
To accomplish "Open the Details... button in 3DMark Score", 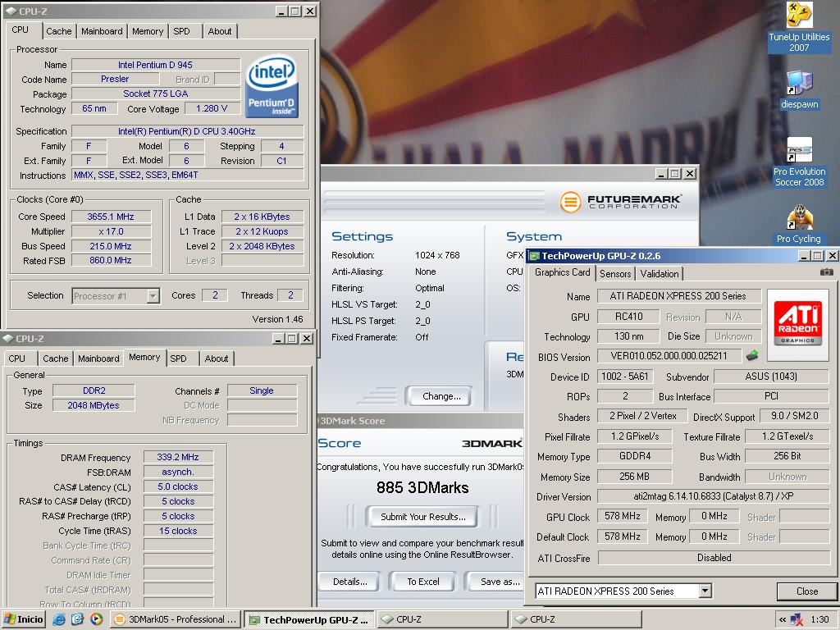I will coord(349,582).
